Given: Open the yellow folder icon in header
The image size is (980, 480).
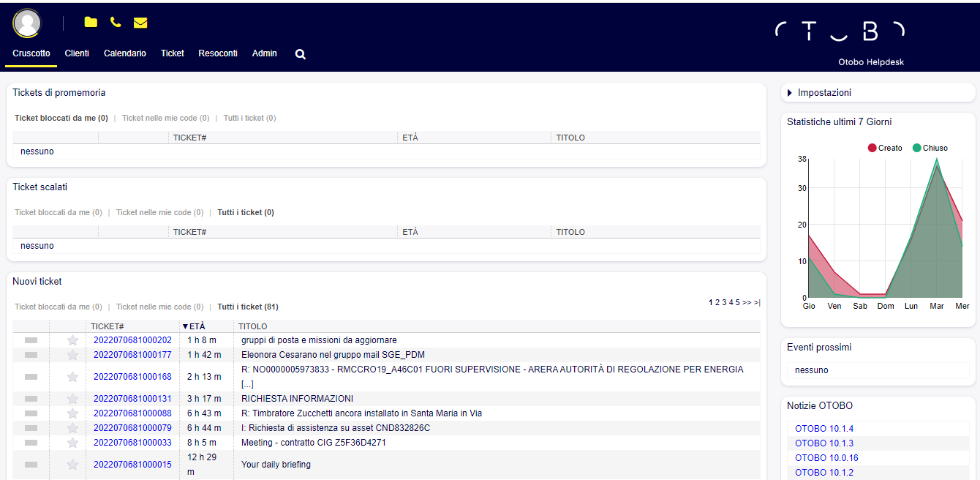Looking at the screenshot, I should click(91, 23).
